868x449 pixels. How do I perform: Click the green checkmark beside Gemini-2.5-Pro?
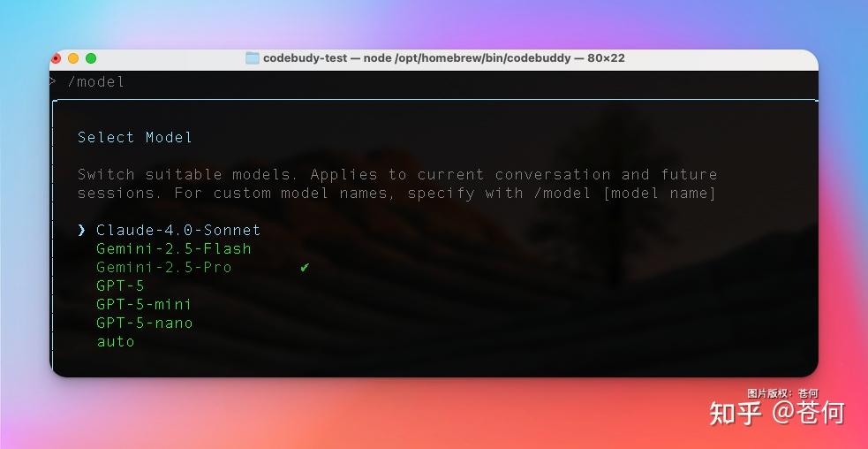coord(305,267)
